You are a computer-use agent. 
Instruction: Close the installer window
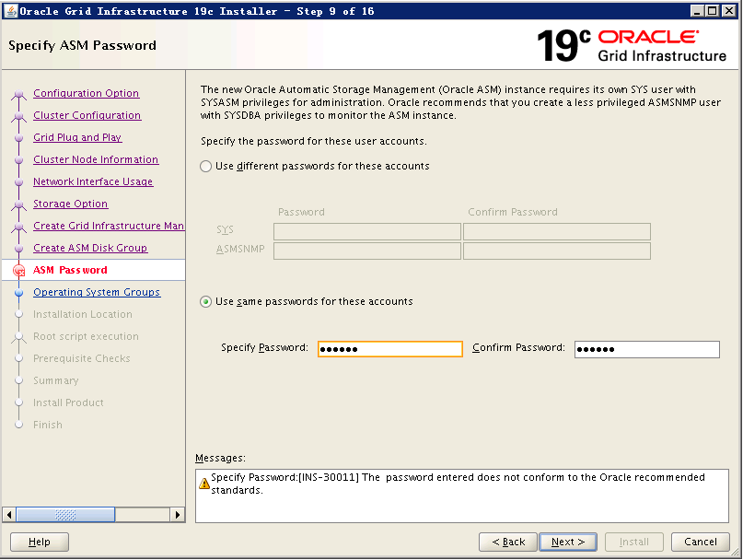(x=728, y=10)
